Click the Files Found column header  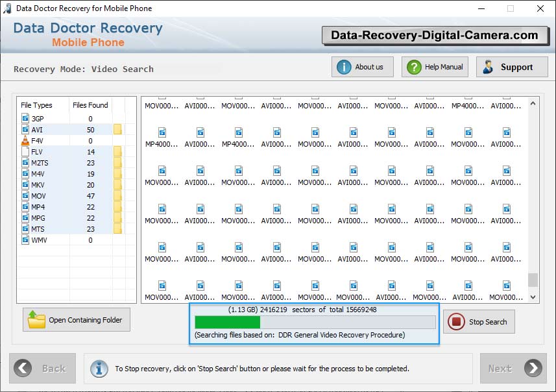coord(90,105)
